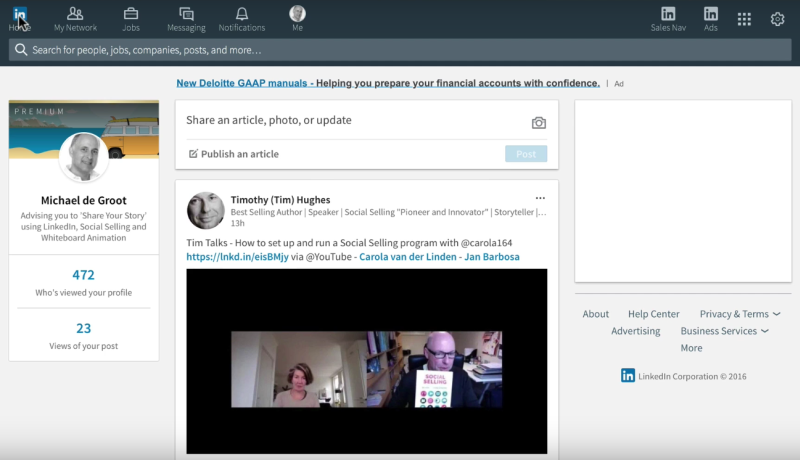This screenshot has height=460, width=800.
Task: Open Carola van der Linden mention
Action: (x=408, y=257)
